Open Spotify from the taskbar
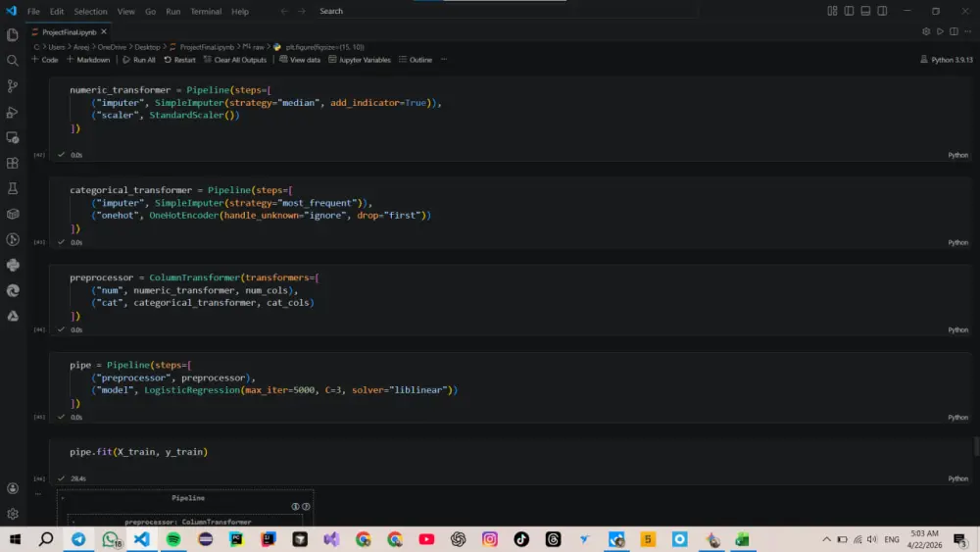 173,539
